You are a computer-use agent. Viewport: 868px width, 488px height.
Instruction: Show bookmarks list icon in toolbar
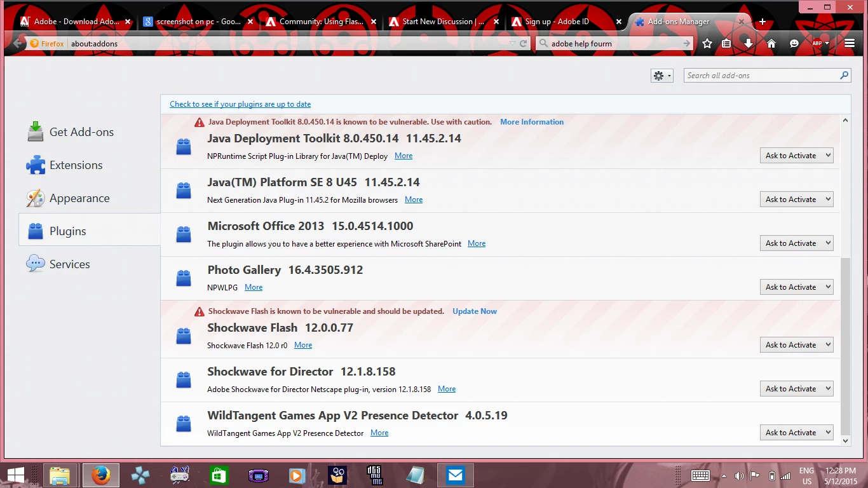coord(726,43)
